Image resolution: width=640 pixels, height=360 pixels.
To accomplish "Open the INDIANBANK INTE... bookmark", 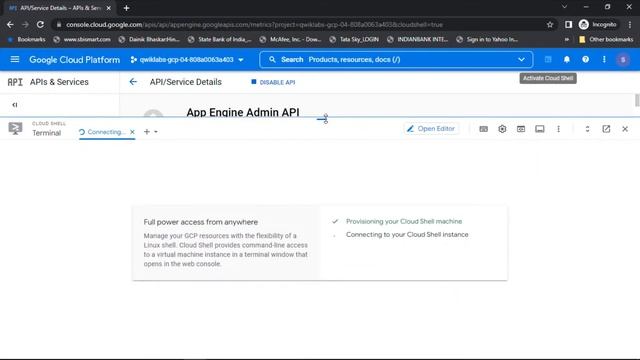I will pyautogui.click(x=418, y=39).
